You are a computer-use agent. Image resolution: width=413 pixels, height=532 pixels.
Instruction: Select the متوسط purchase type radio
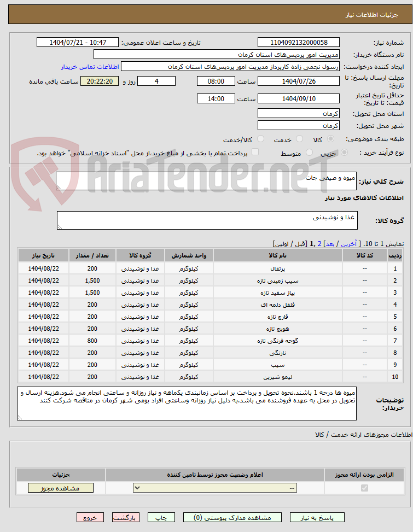tap(309, 153)
